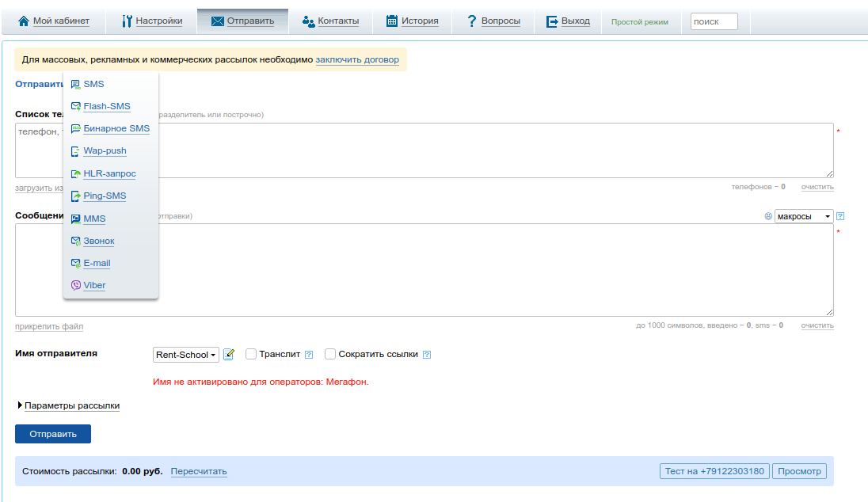Click help icon next to Сократить ссылки
The height and width of the screenshot is (502, 868).
click(x=426, y=355)
